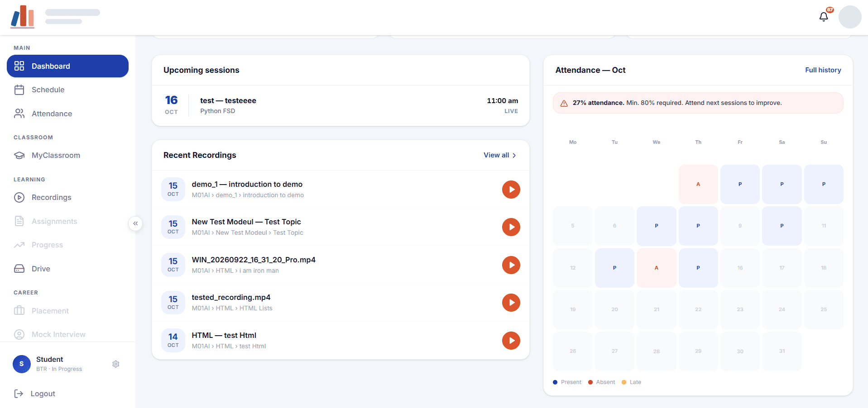The height and width of the screenshot is (408, 868).
Task: Select Progress in the sidebar
Action: tap(67, 245)
